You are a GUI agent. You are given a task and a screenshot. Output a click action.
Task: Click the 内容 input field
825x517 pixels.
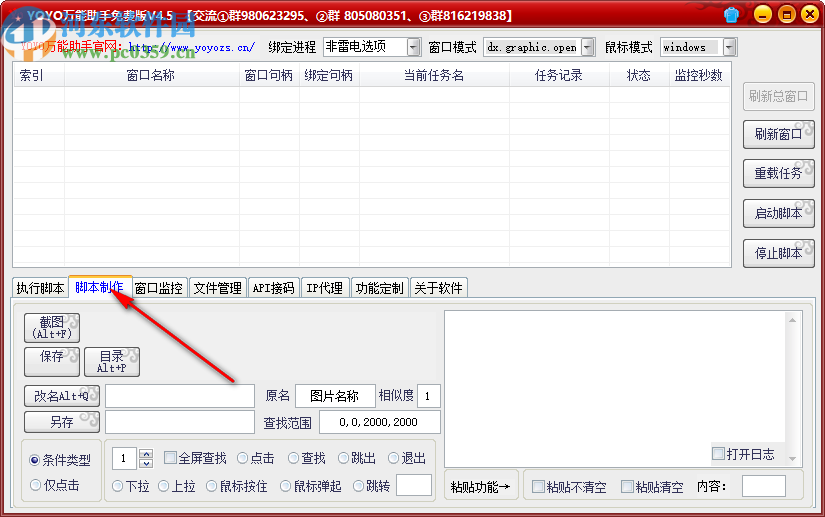[764, 486]
